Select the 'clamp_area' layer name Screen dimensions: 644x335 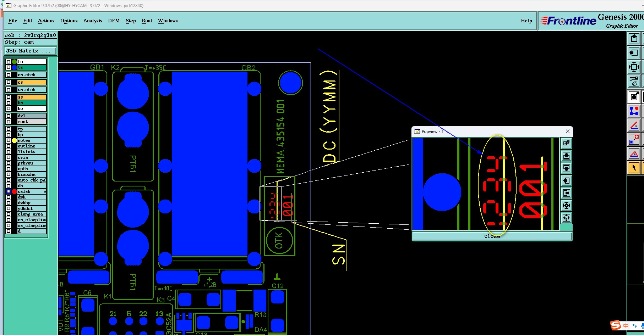[32, 214]
